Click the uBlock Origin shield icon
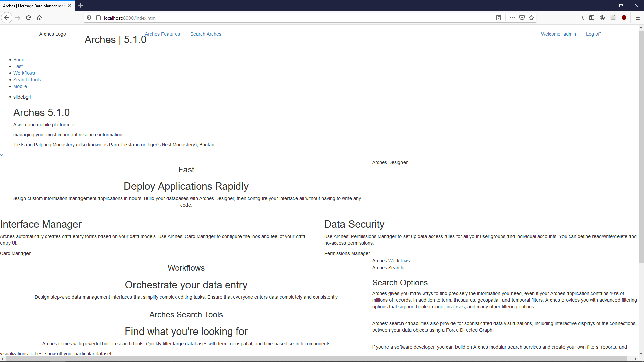Viewport: 644px width, 362px height. click(624, 18)
